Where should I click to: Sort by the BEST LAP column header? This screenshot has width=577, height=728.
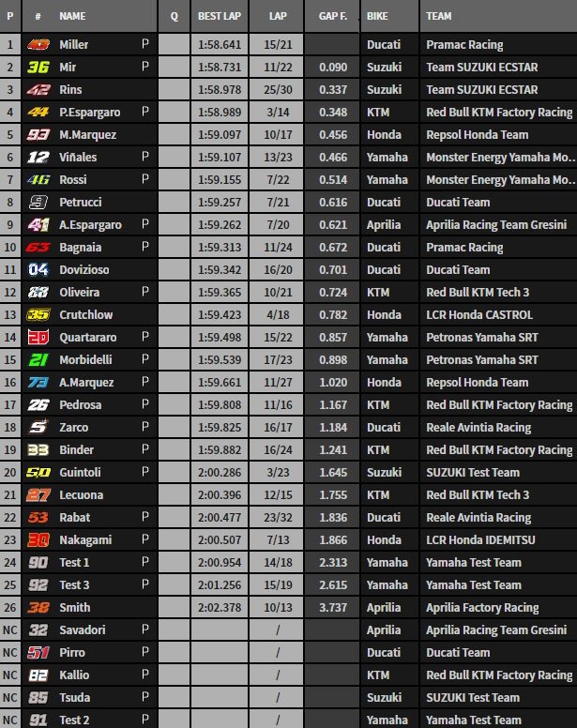219,16
